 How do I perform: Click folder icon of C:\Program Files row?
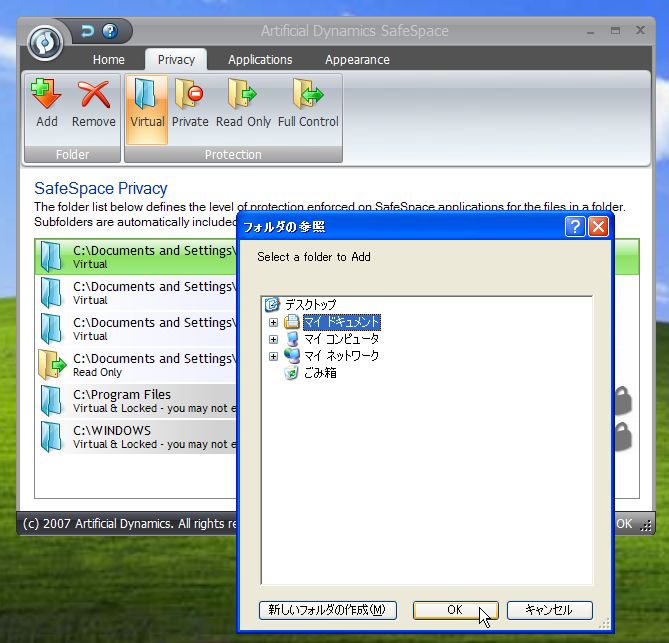(x=51, y=401)
